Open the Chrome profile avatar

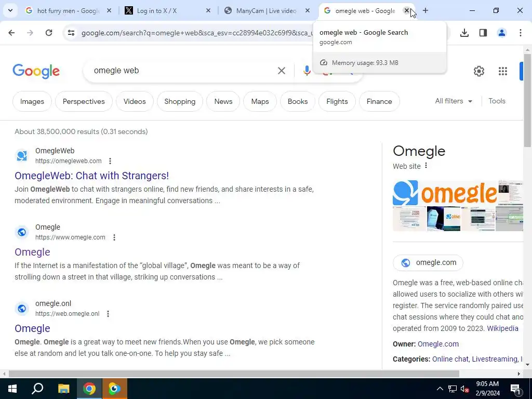point(502,33)
